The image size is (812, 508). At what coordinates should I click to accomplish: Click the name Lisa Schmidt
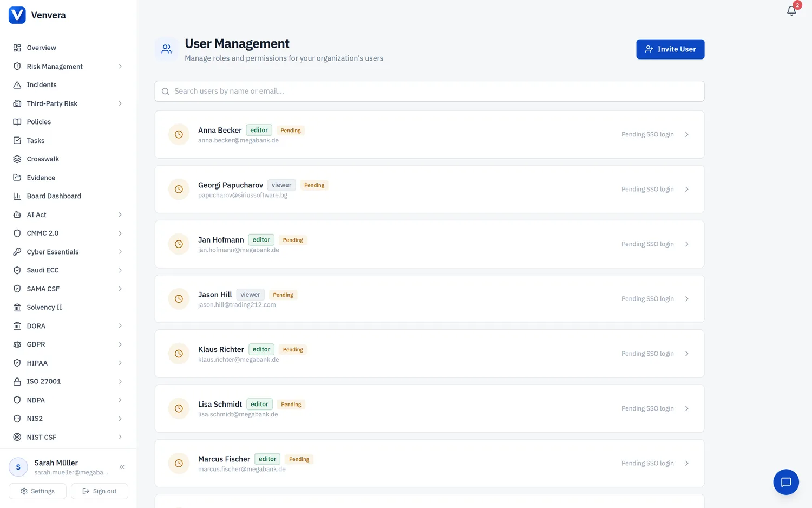[x=220, y=404]
